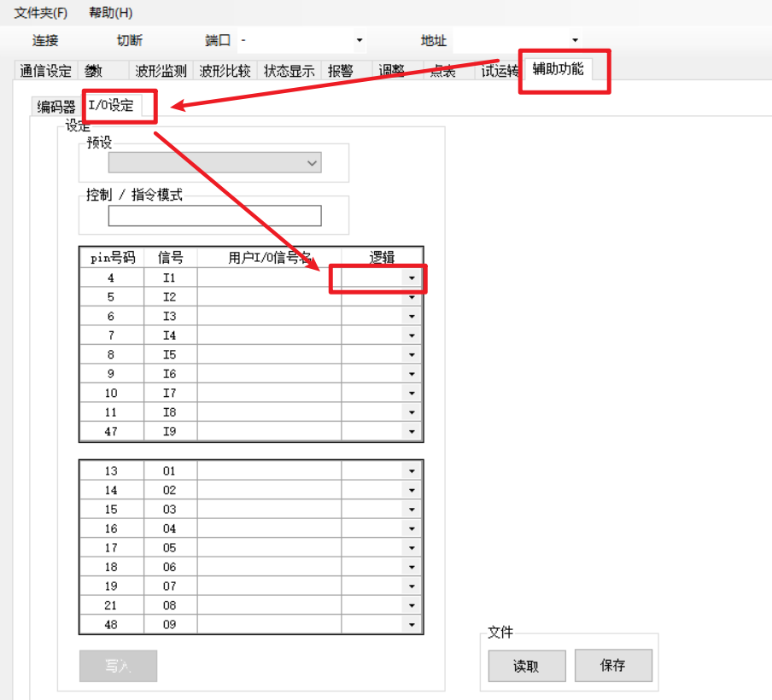The height and width of the screenshot is (700, 772).
Task: Switch to the 通信设定 tab
Action: (46, 71)
